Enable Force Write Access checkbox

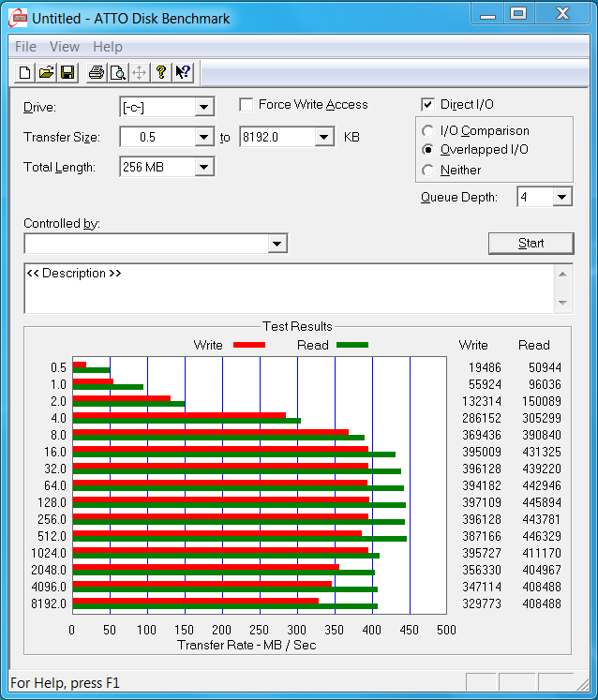tap(247, 105)
